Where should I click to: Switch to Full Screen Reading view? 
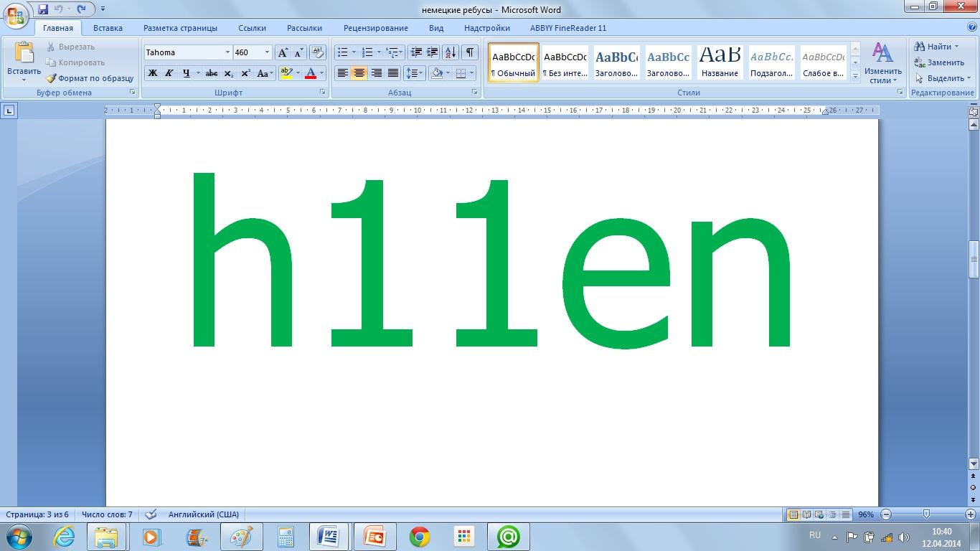(x=806, y=514)
